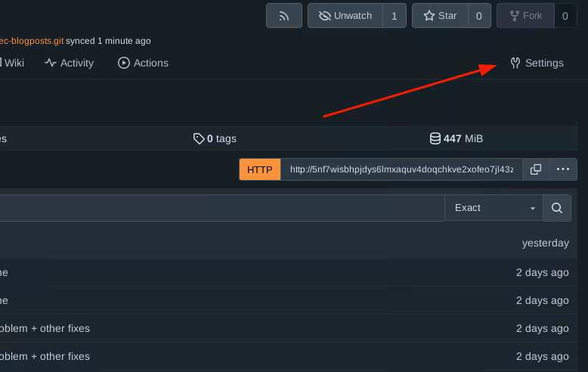
Task: Open the more clone options ellipsis menu
Action: (563, 169)
